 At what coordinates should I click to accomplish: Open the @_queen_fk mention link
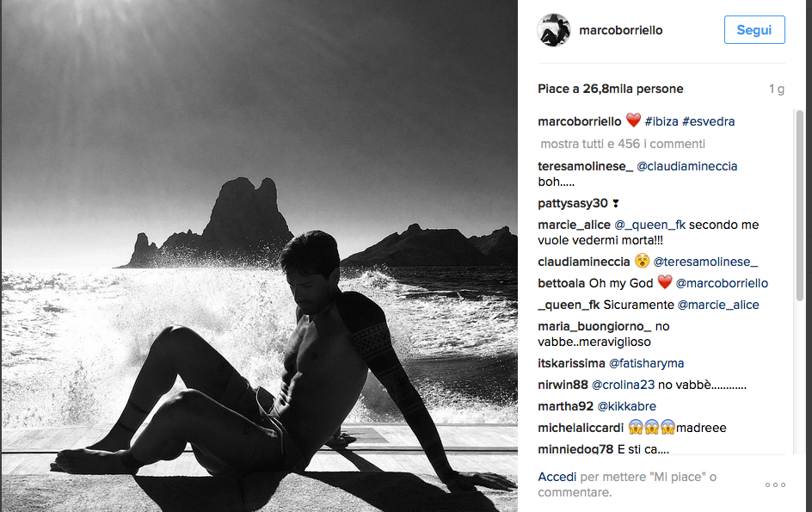pyautogui.click(x=650, y=225)
